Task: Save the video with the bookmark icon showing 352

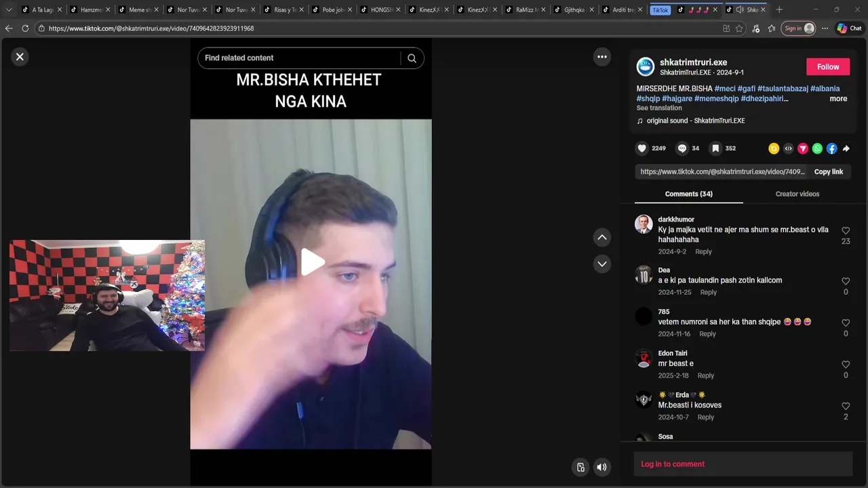Action: 715,148
